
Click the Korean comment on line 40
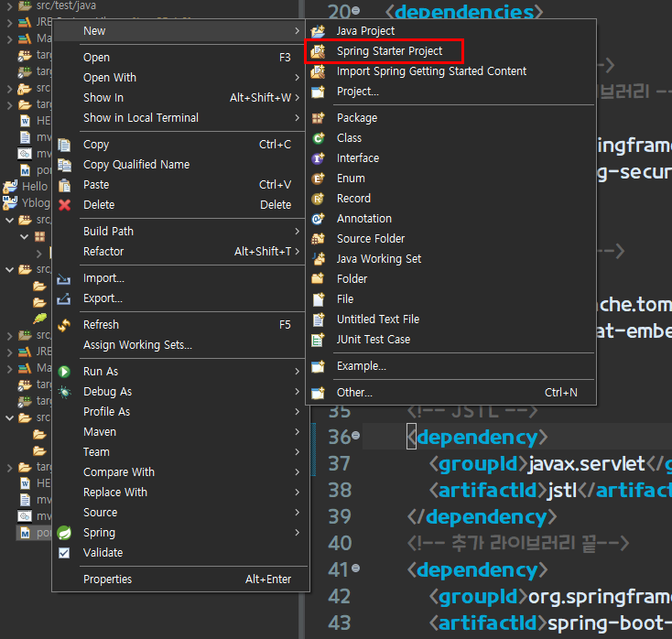click(517, 544)
